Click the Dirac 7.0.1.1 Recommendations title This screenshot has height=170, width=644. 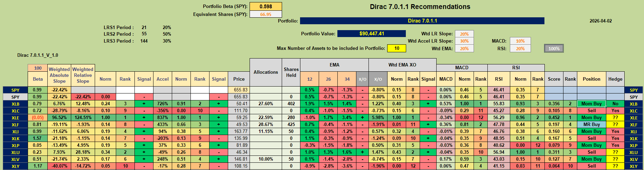pos(420,7)
